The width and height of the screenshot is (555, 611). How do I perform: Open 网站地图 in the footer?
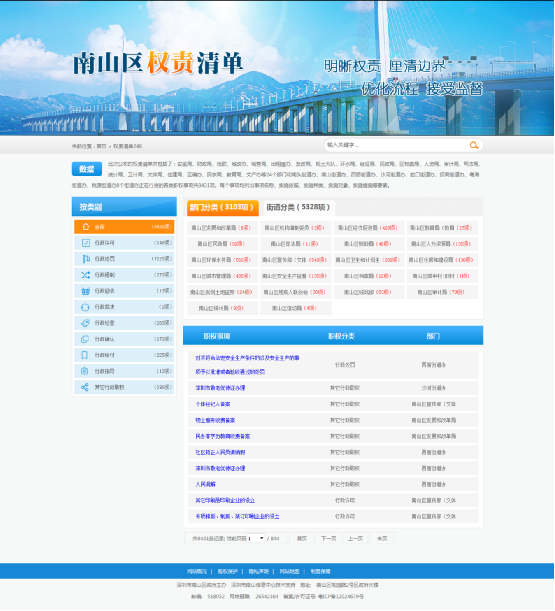[289, 572]
